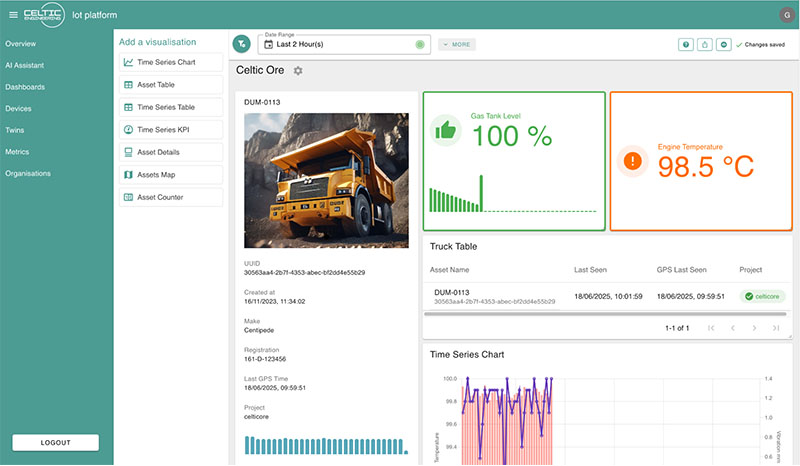Click the teal bar chart below asset details
The image size is (800, 466).
point(327,446)
